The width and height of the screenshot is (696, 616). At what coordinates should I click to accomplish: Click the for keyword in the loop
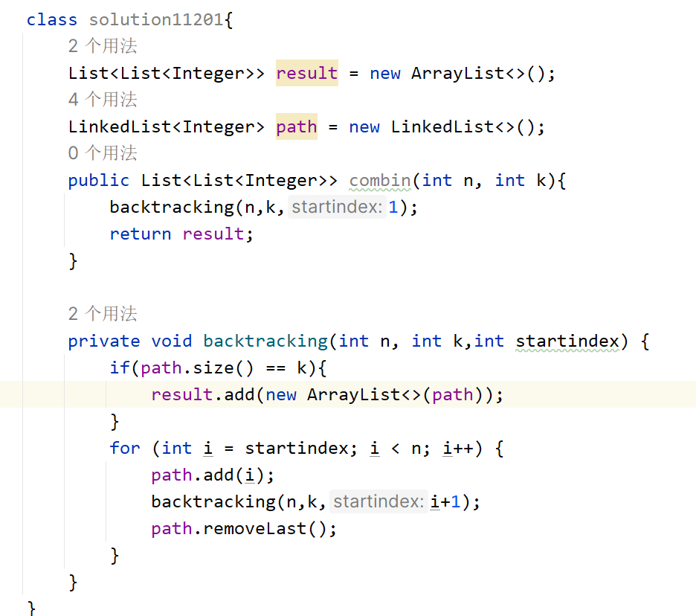point(124,449)
